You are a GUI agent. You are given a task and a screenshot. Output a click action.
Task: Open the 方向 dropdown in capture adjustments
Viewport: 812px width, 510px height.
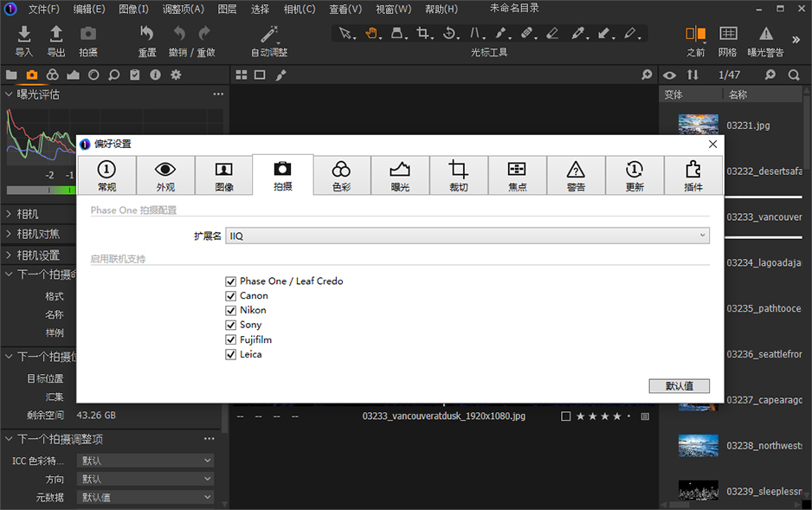point(145,478)
